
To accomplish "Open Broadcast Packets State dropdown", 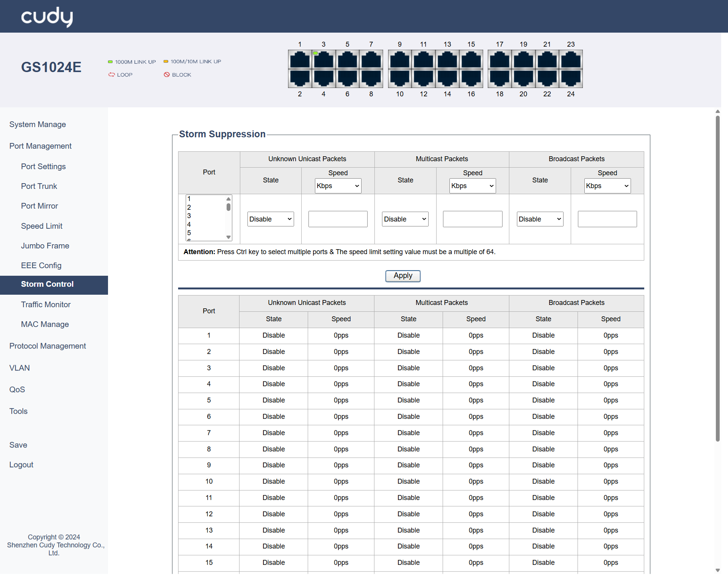I will [x=540, y=219].
